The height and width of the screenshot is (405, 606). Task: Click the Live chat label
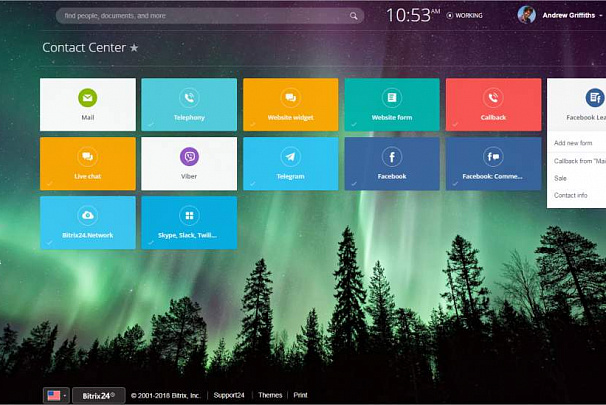[x=88, y=176]
